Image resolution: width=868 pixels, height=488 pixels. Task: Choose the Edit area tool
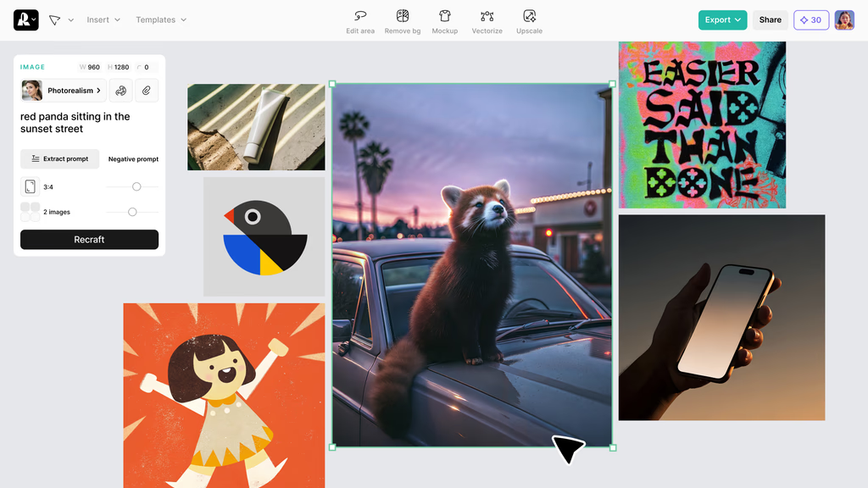(360, 22)
